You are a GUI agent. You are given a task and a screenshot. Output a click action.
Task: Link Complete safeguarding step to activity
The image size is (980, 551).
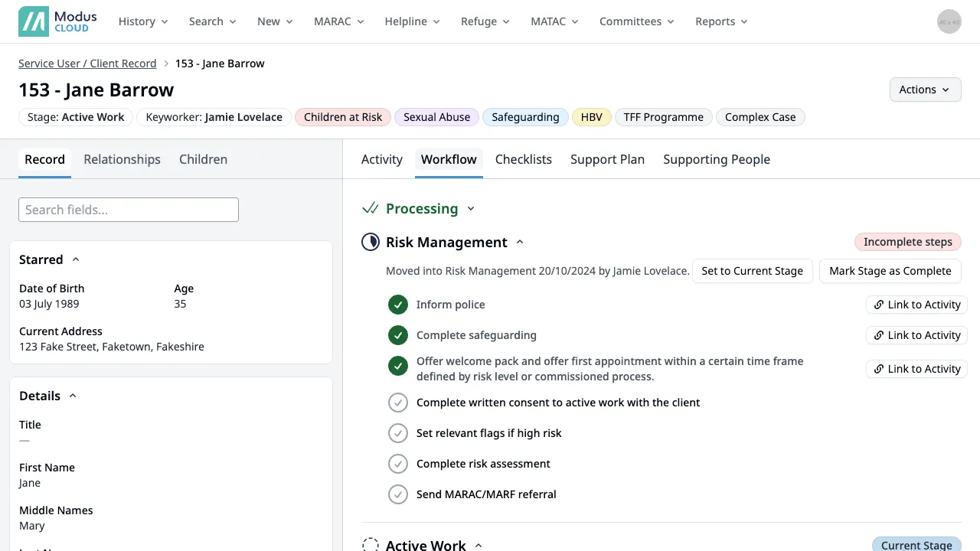pos(916,335)
